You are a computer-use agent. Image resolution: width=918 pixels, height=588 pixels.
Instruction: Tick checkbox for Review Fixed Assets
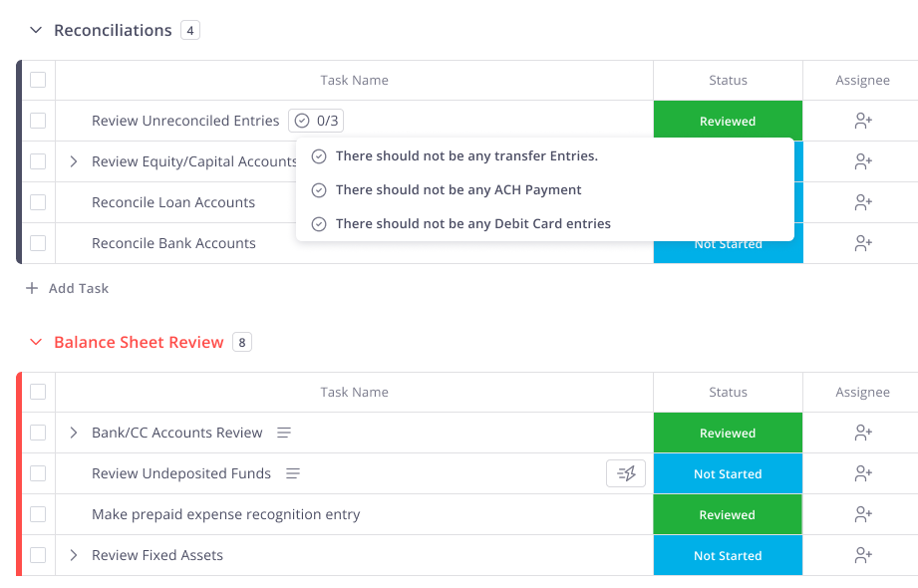tap(38, 555)
